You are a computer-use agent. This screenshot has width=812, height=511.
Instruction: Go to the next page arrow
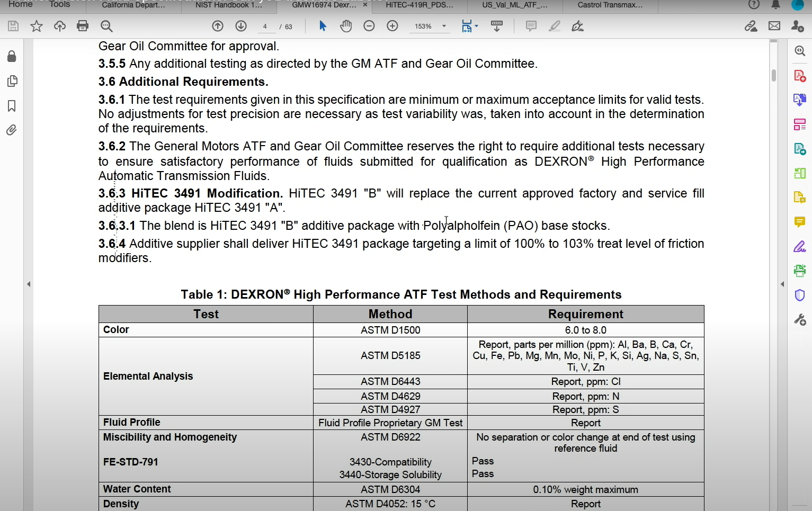click(241, 26)
